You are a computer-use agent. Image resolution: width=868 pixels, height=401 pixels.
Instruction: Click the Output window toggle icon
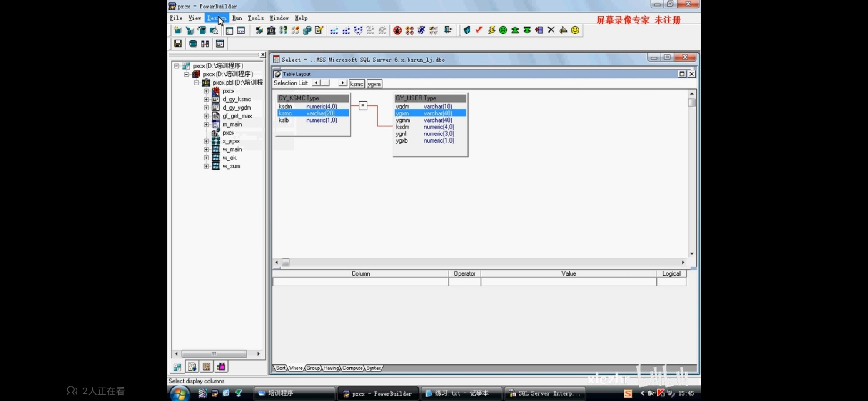tap(241, 30)
